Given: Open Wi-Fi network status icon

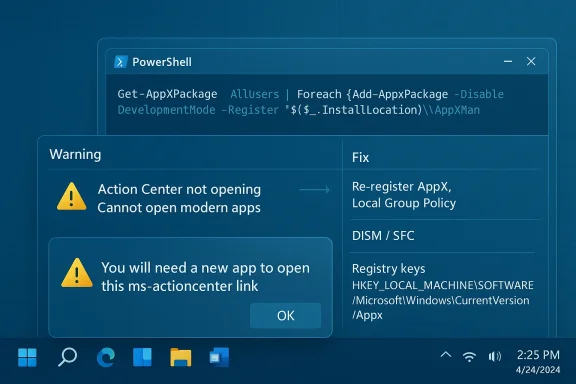Looking at the screenshot, I should coord(469,356).
